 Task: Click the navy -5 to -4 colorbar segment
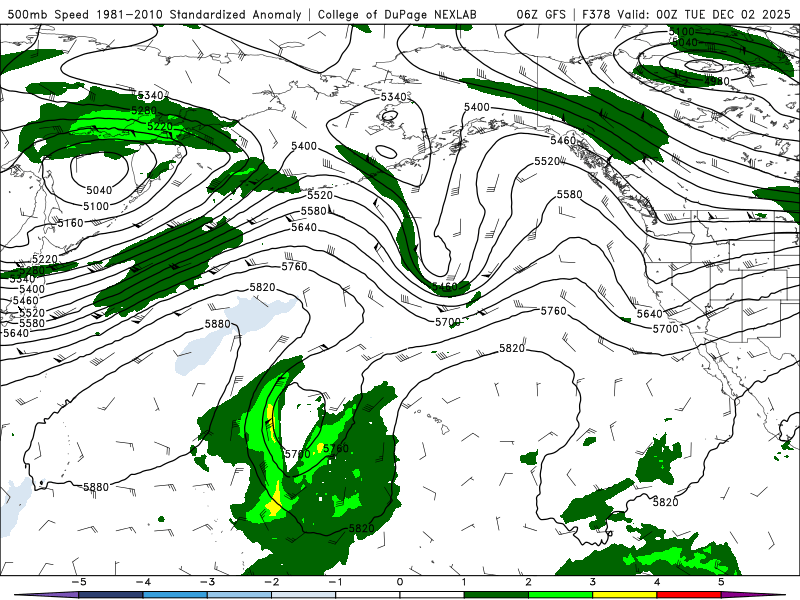click(111, 595)
